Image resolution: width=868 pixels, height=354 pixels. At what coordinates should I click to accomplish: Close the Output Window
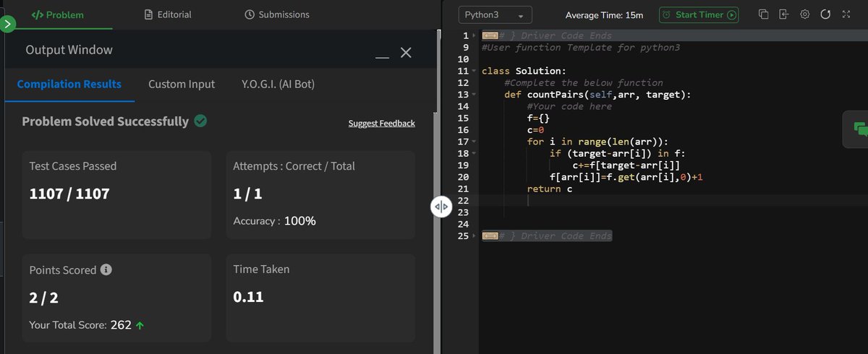(x=406, y=53)
